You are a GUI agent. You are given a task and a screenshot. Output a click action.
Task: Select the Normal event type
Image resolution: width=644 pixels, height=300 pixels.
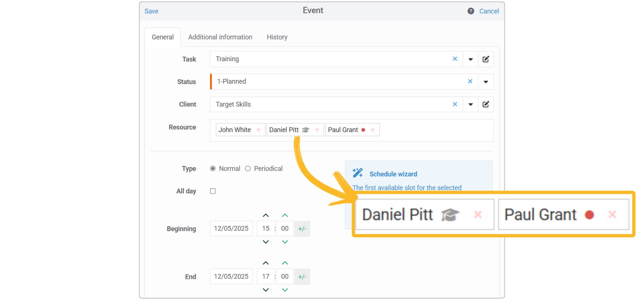pyautogui.click(x=213, y=168)
